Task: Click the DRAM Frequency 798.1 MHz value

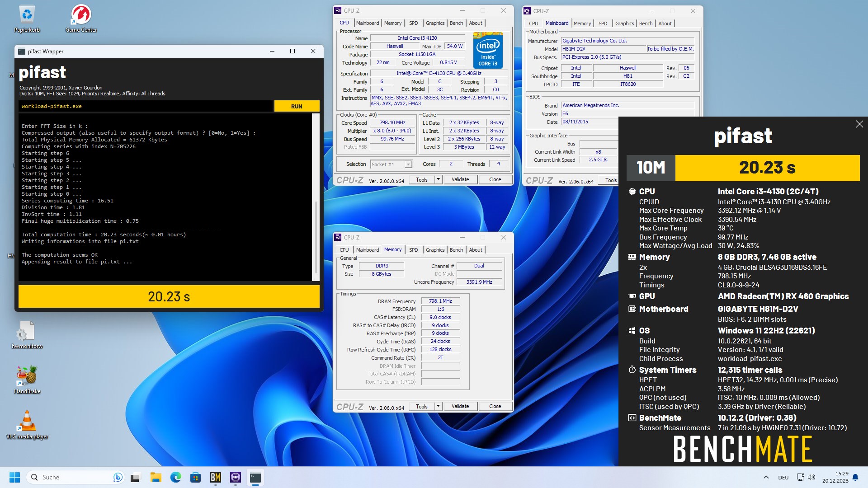Action: [440, 301]
